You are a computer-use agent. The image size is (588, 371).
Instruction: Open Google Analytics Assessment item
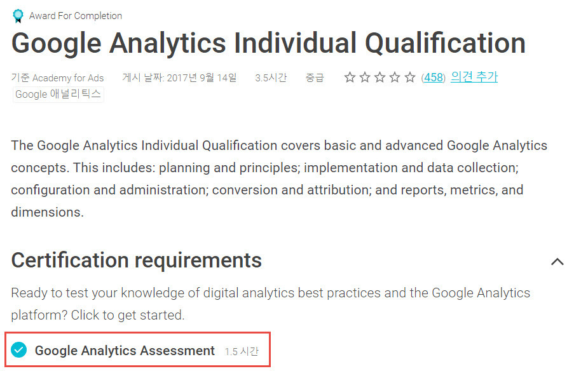125,351
